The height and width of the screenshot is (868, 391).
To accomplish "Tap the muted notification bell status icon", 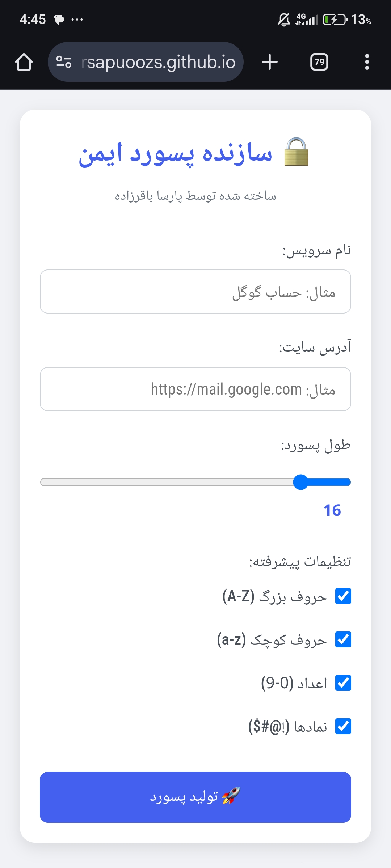I will pyautogui.click(x=284, y=19).
